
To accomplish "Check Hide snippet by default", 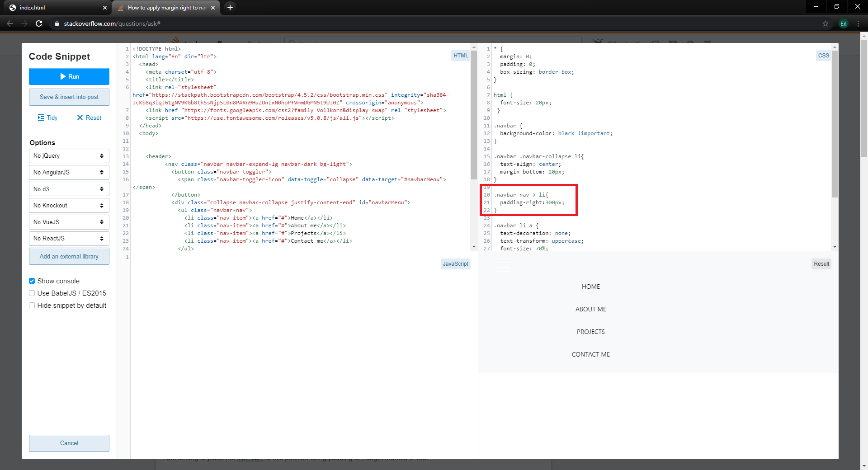I will pos(32,305).
